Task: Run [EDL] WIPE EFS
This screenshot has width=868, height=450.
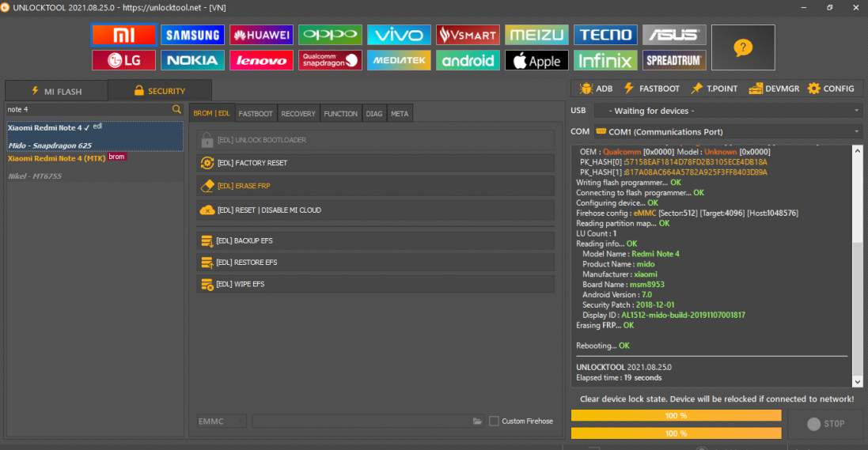Action: click(x=375, y=284)
